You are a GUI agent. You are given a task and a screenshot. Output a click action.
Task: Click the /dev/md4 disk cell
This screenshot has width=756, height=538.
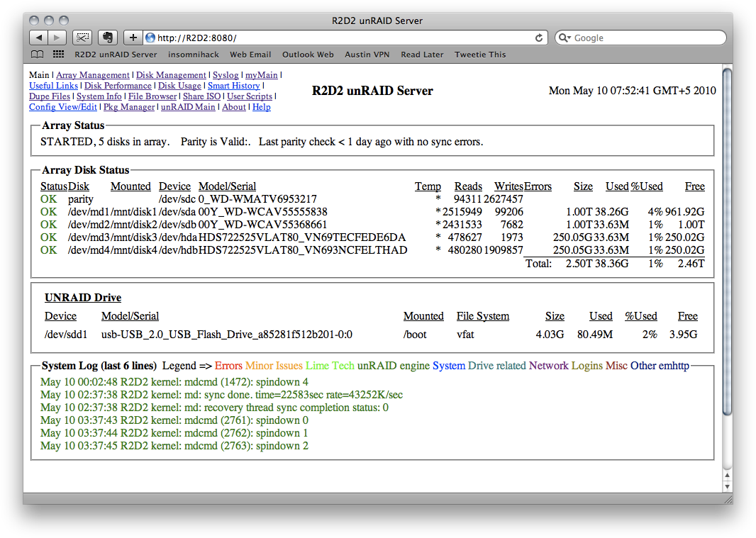[89, 250]
